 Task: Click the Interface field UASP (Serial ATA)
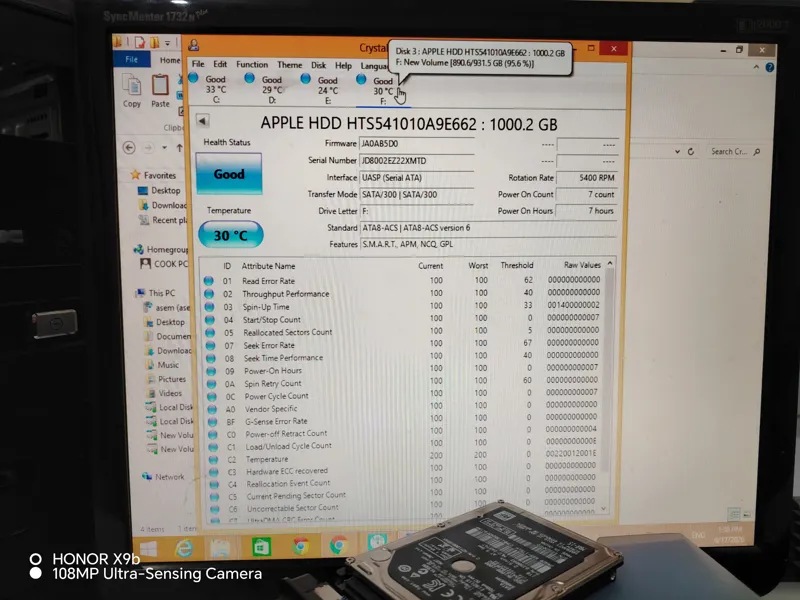[x=416, y=178]
